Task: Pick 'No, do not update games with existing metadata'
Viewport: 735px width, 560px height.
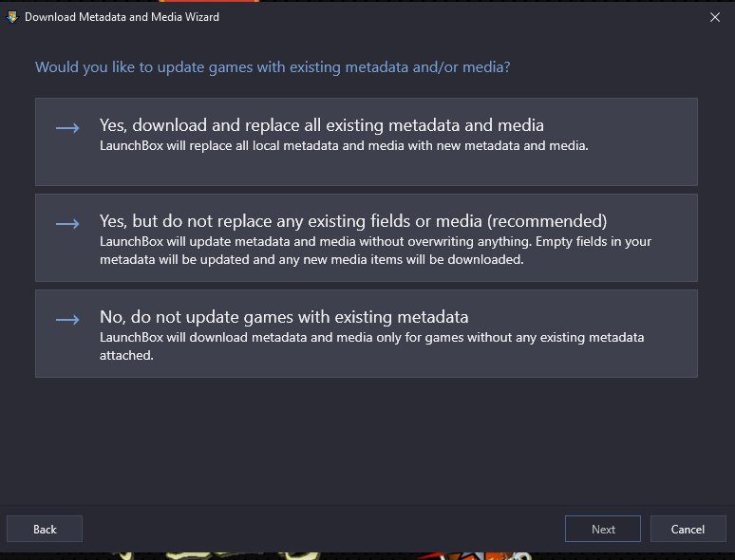Action: [367, 333]
